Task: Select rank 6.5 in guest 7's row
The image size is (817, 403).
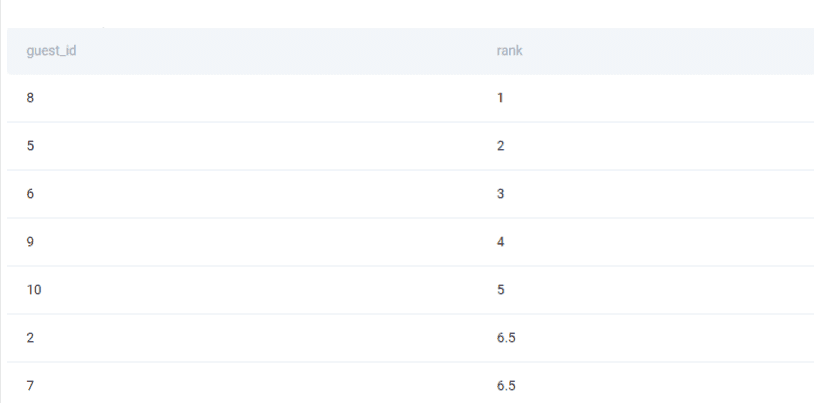Action: (x=506, y=386)
